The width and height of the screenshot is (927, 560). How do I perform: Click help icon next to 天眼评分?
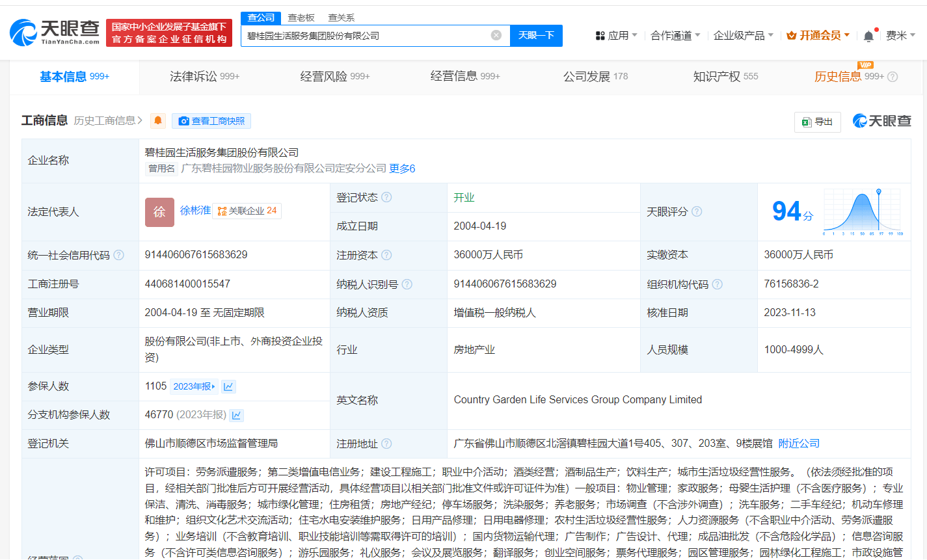coord(697,211)
